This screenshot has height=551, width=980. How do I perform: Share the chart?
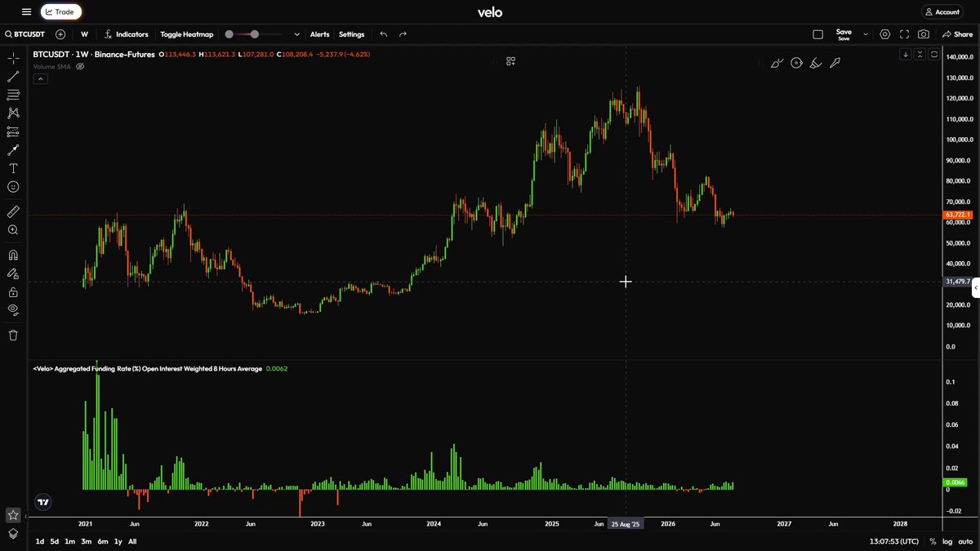coord(957,34)
